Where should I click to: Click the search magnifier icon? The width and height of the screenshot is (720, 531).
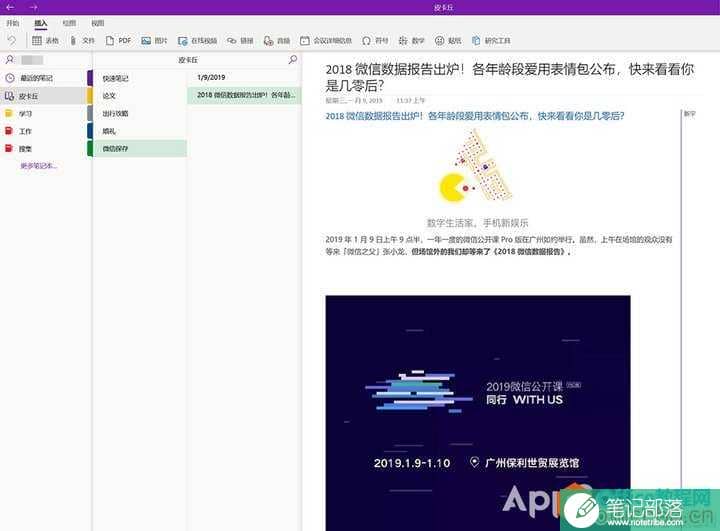(292, 59)
